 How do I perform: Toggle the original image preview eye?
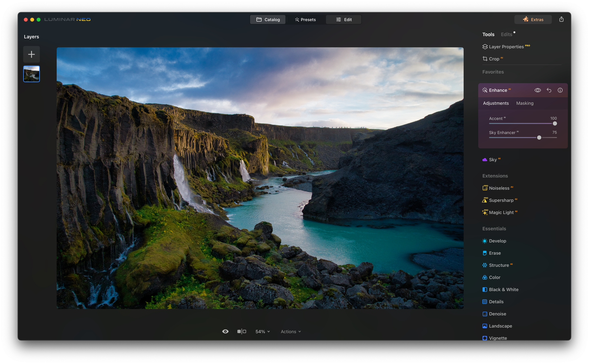(225, 331)
